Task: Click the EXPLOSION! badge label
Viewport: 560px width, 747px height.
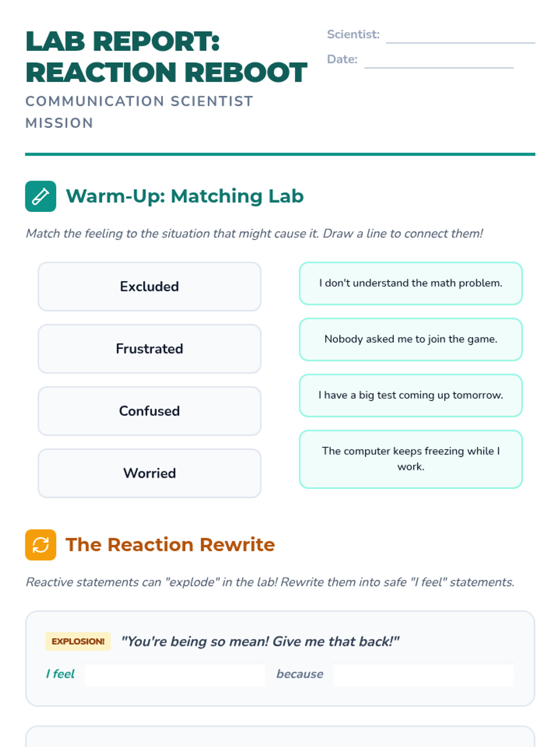Action: pyautogui.click(x=78, y=641)
